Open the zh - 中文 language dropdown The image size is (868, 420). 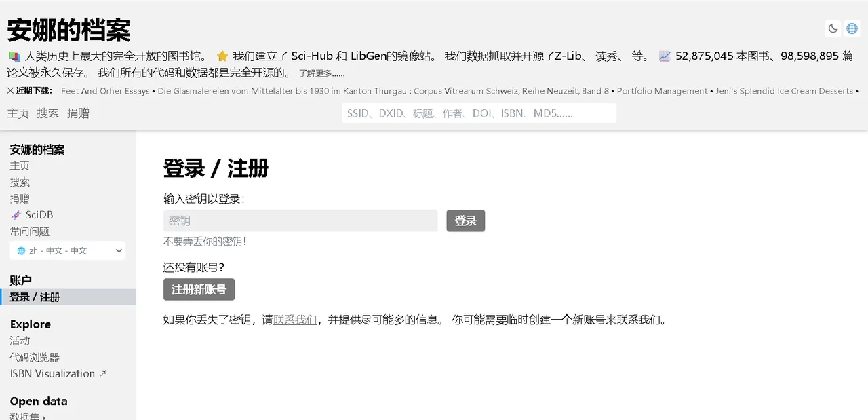coord(68,250)
